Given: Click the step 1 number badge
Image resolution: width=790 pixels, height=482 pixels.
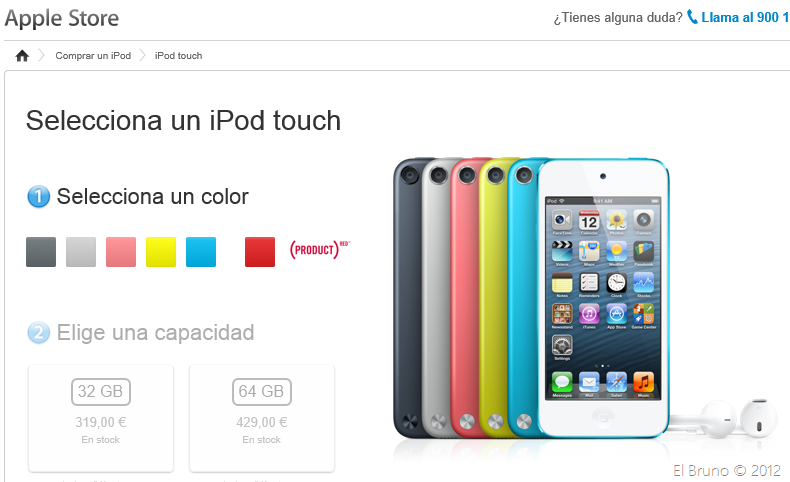Looking at the screenshot, I should (39, 196).
